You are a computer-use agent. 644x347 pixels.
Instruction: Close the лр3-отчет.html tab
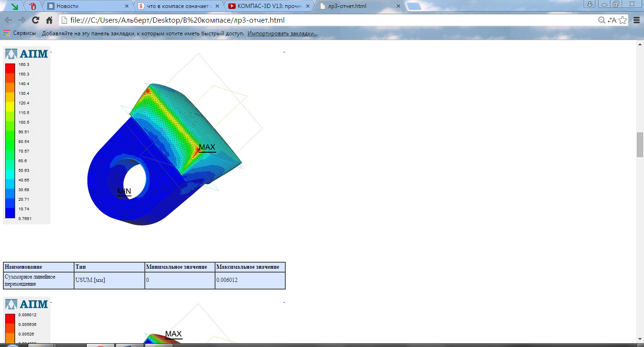tap(398, 7)
